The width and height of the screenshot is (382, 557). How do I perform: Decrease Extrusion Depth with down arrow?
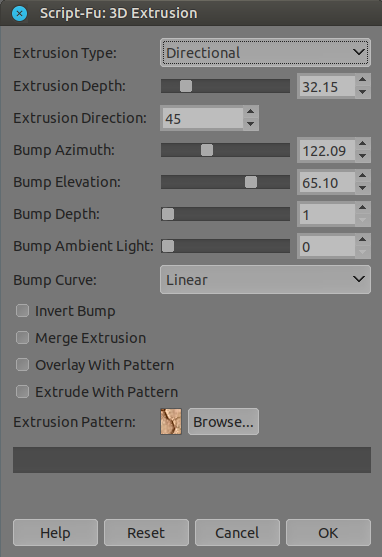tap(362, 92)
